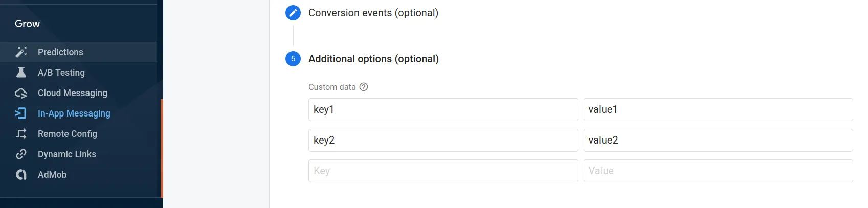Expand the Conversion events (optional) step
The image size is (868, 208).
tap(373, 13)
